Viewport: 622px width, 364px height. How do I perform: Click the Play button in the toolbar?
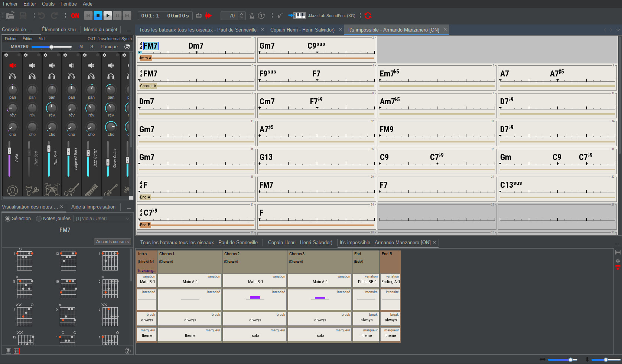tap(108, 16)
